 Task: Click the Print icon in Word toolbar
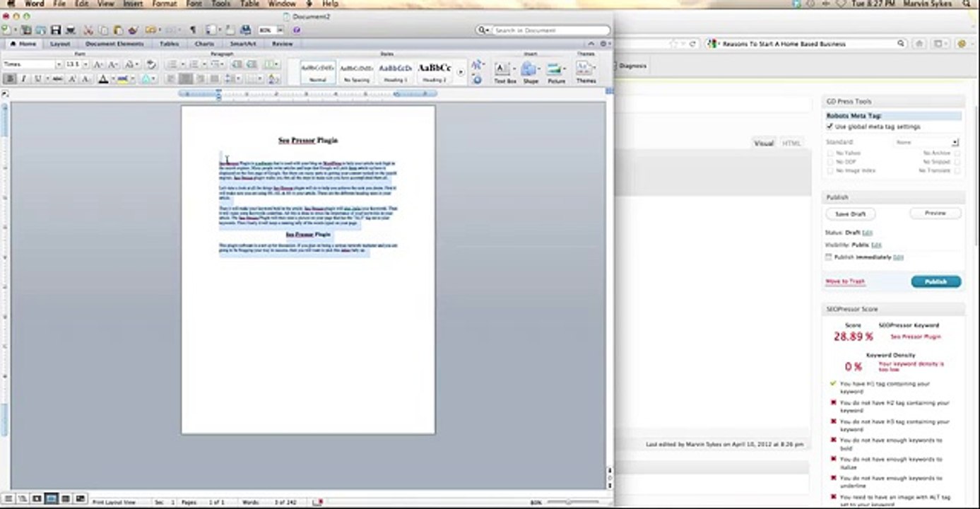(70, 30)
